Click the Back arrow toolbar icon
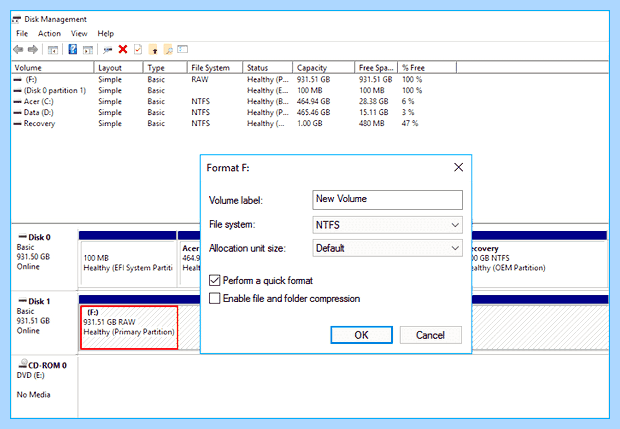Screen dimensions: 620x429 (x=18, y=49)
